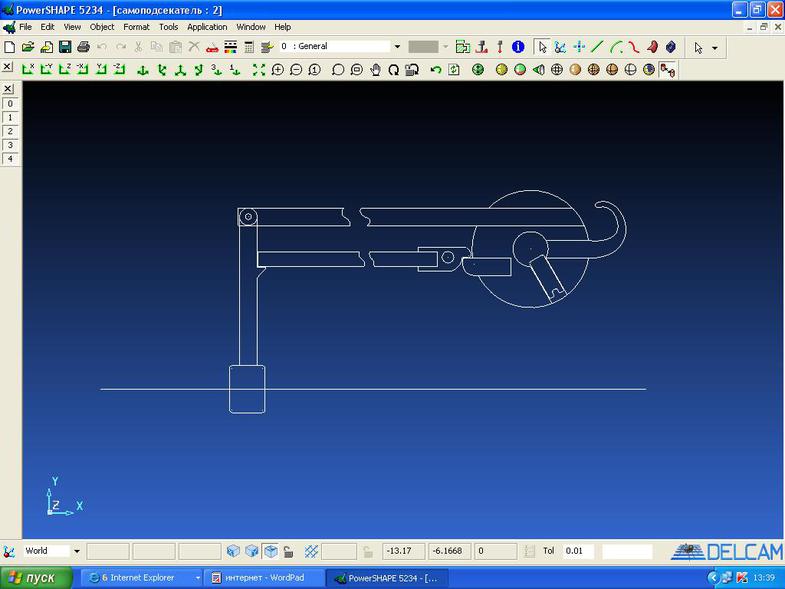The width and height of the screenshot is (785, 589).
Task: Click the Open file folder icon
Action: 29,47
